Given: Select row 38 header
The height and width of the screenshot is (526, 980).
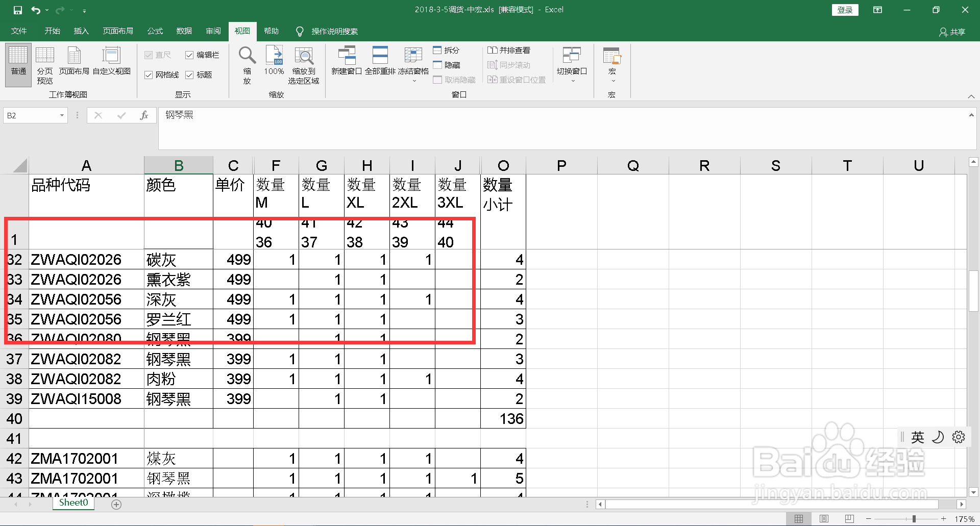Looking at the screenshot, I should 14,379.
